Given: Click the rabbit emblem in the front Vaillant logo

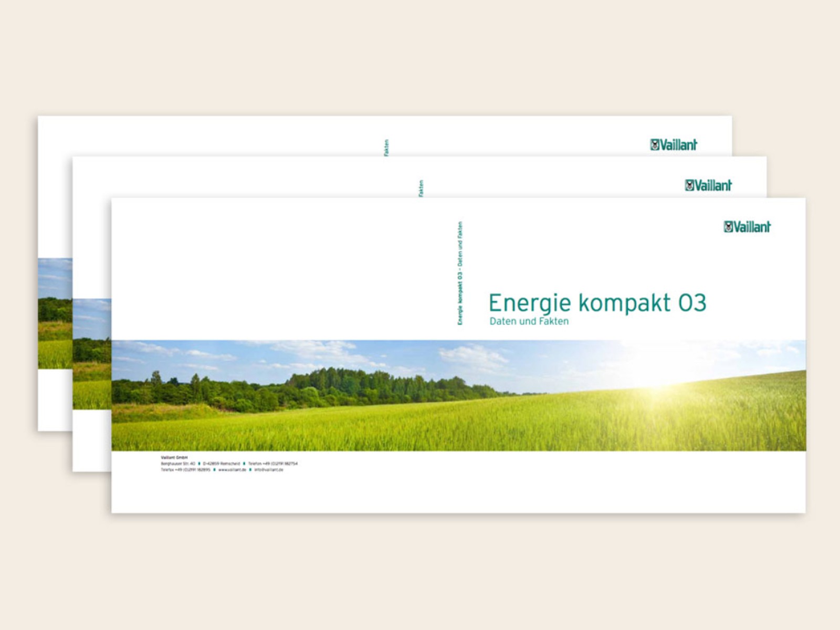Looking at the screenshot, I should [x=728, y=227].
